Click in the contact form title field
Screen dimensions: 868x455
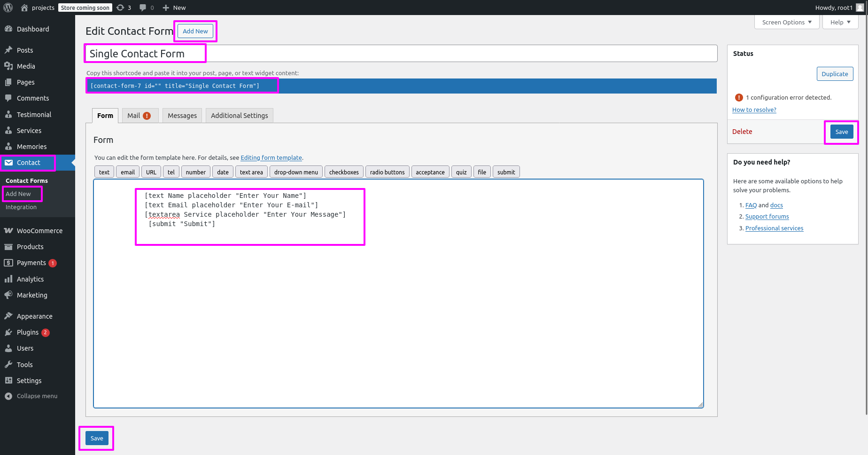pos(400,54)
